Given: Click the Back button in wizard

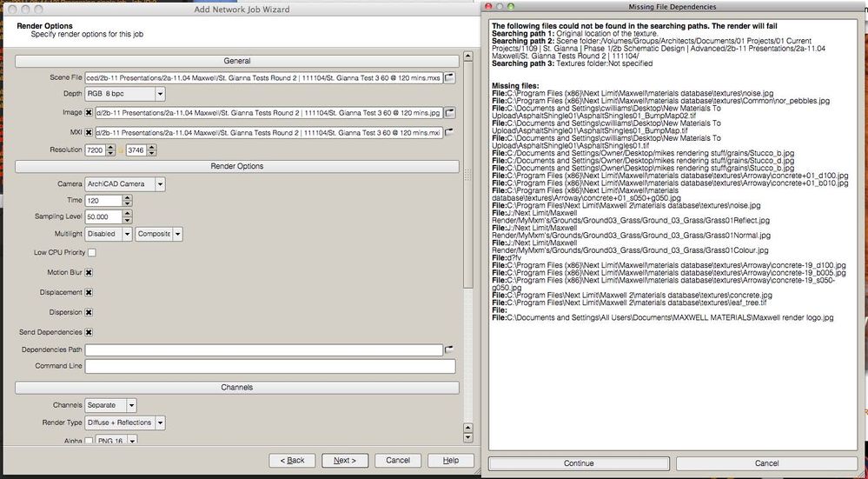Looking at the screenshot, I should point(292,460).
